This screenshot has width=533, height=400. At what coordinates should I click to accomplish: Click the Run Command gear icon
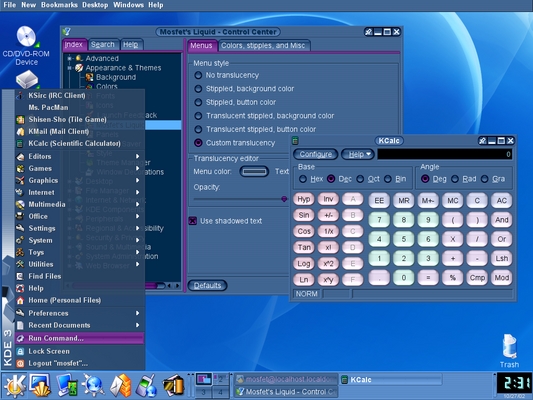pos(20,338)
